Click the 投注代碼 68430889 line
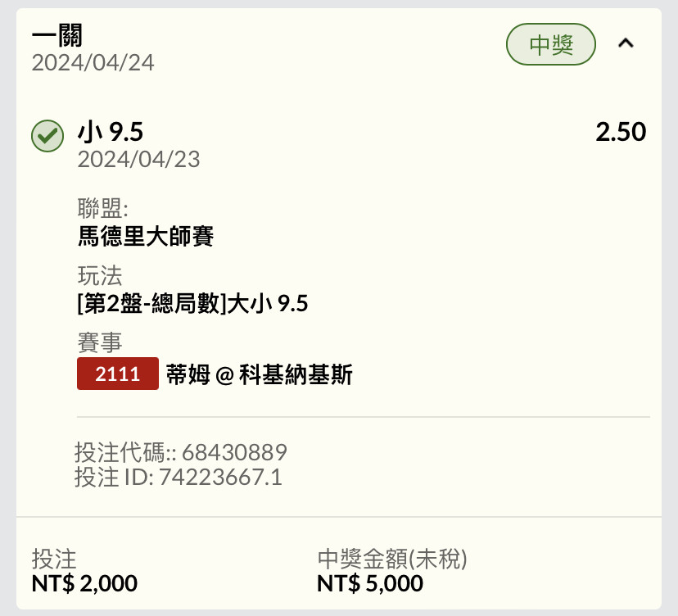 180,452
